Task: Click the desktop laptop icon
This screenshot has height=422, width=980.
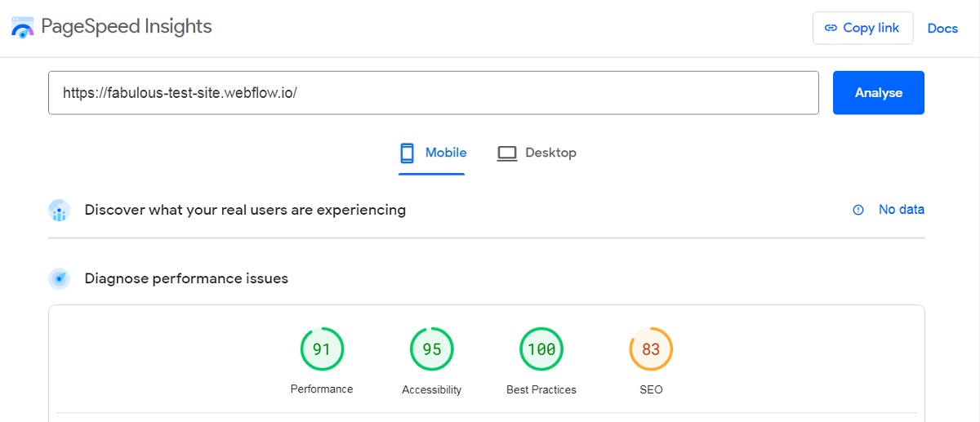Action: 507,153
